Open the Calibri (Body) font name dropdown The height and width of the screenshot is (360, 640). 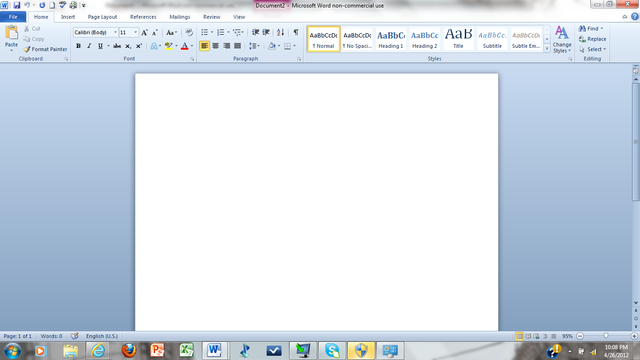point(116,32)
